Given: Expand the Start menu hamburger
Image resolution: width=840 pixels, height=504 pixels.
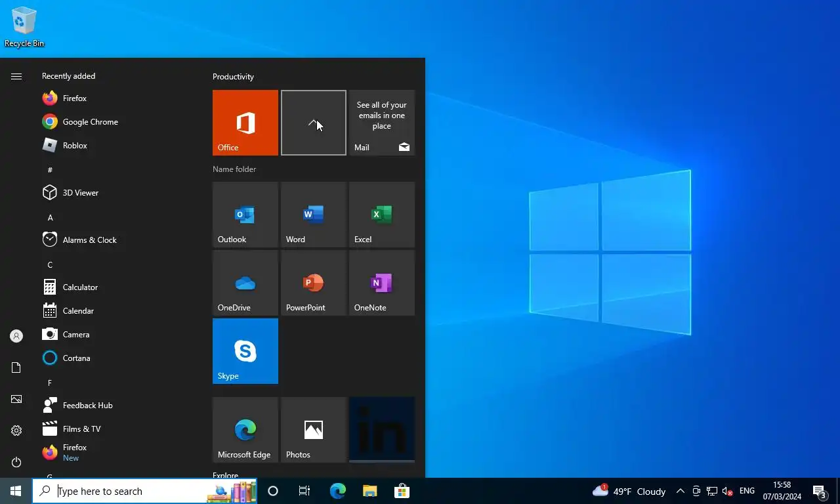Looking at the screenshot, I should [16, 76].
